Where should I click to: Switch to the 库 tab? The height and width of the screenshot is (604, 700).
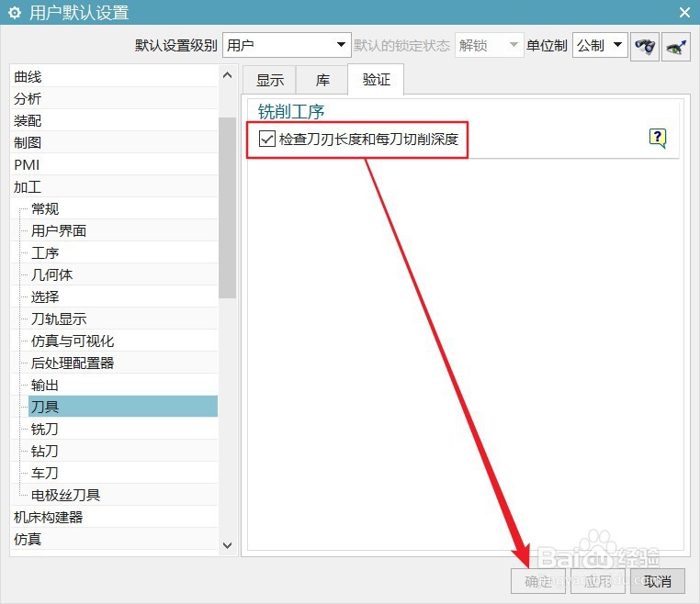(x=322, y=80)
